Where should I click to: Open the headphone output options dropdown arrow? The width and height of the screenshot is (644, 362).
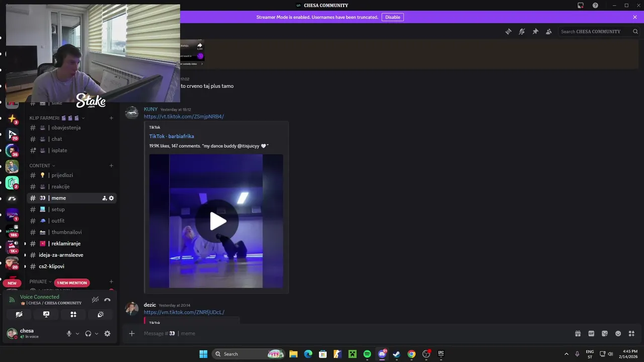pos(97,333)
